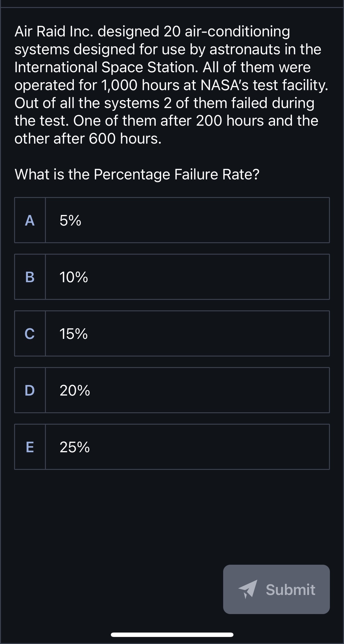Click the 'Air Raid Inc.' company name
The height and width of the screenshot is (644, 344).
54,31
